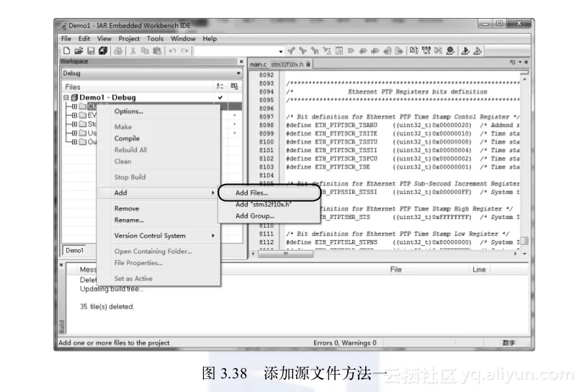Open the Tools menu
The image size is (582, 392).
(x=155, y=39)
